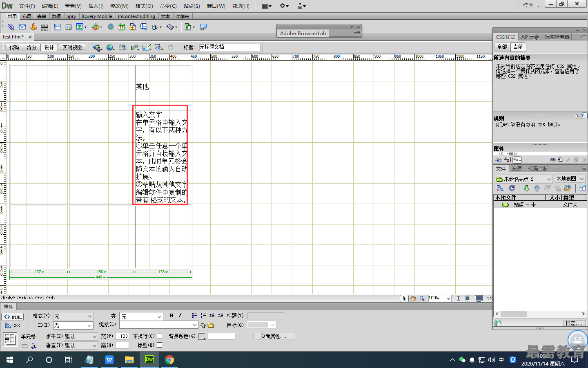588x368 pixels.
Task: Click the Widget gear icon in Insert bar
Action: tap(111, 27)
